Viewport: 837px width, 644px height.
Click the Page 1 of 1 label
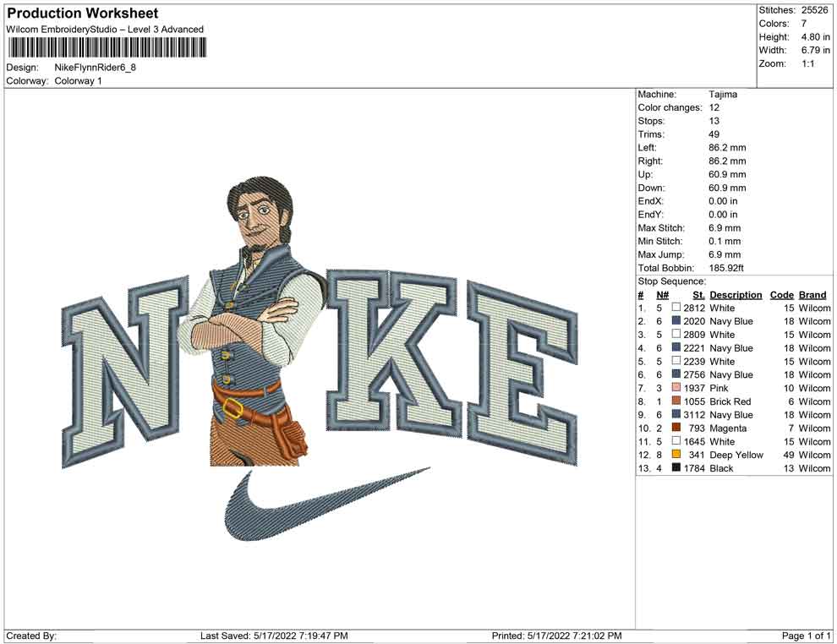point(806,636)
